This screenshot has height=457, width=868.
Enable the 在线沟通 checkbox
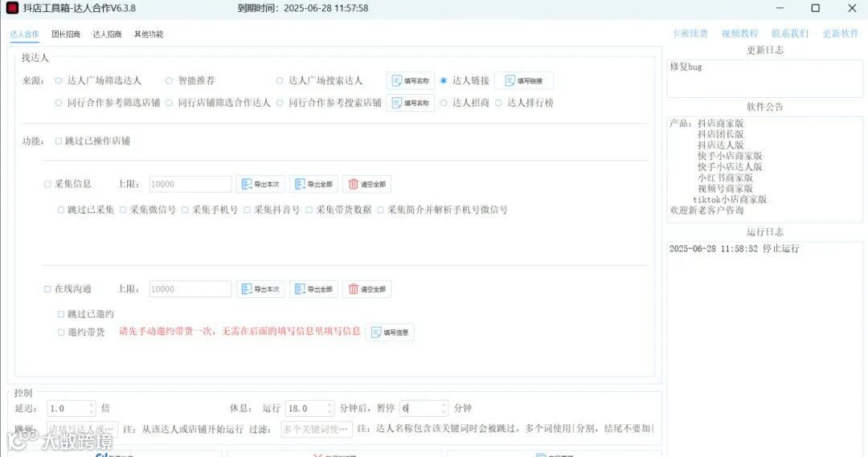coord(47,289)
